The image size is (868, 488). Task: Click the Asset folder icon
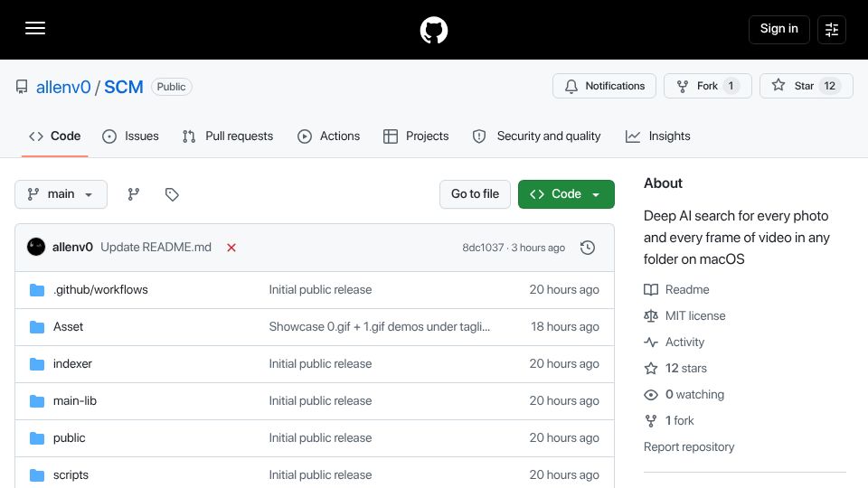tap(36, 326)
